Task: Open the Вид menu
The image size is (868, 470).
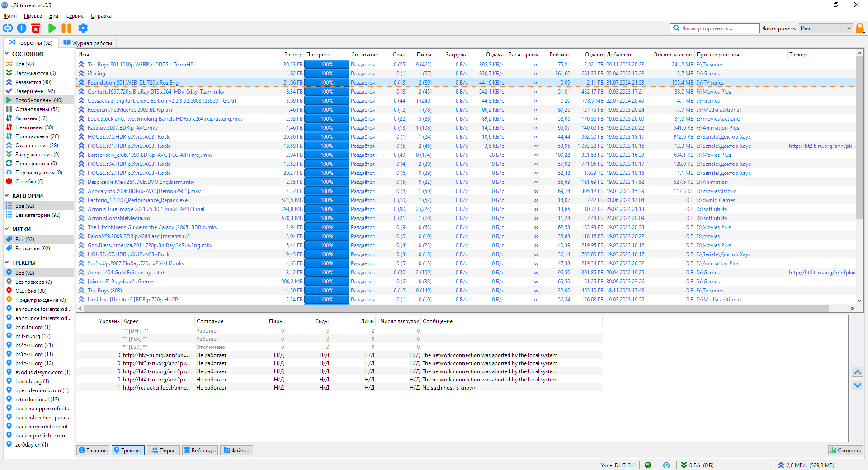Action: tap(54, 16)
